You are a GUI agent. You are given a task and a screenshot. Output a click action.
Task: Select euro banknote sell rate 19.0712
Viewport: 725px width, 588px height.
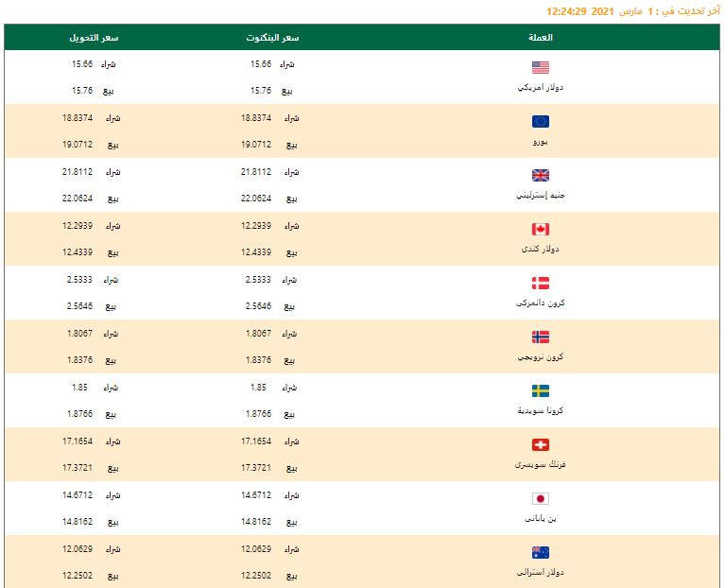(x=256, y=146)
